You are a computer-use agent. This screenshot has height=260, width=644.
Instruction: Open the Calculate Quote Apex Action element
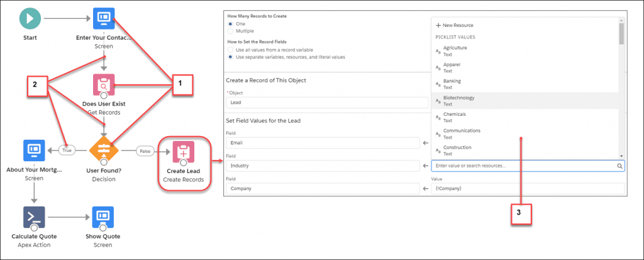point(33,217)
